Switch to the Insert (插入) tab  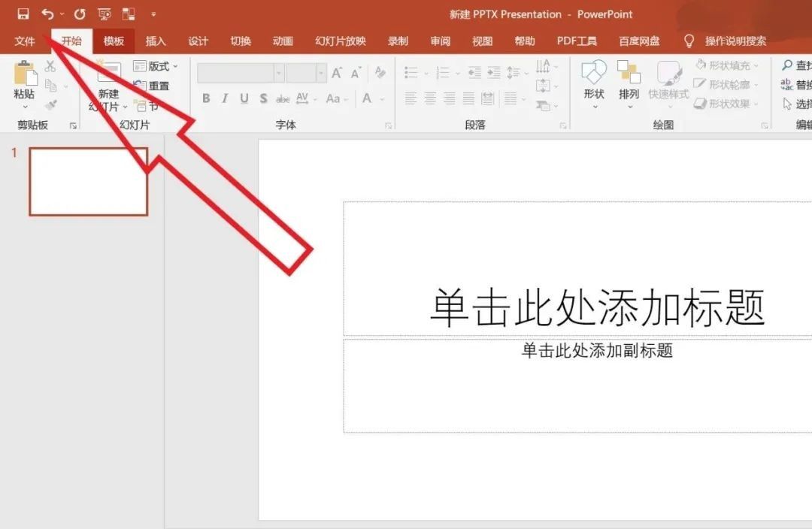[156, 41]
